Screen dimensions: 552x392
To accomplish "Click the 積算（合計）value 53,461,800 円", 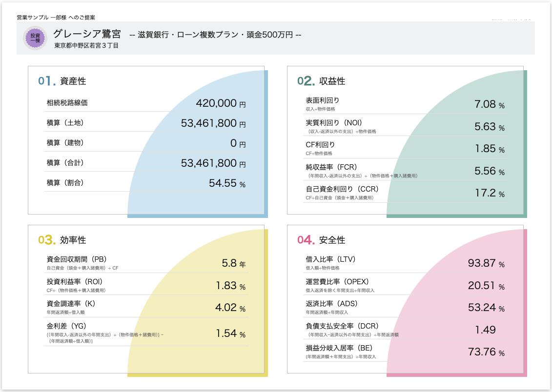I will (213, 163).
